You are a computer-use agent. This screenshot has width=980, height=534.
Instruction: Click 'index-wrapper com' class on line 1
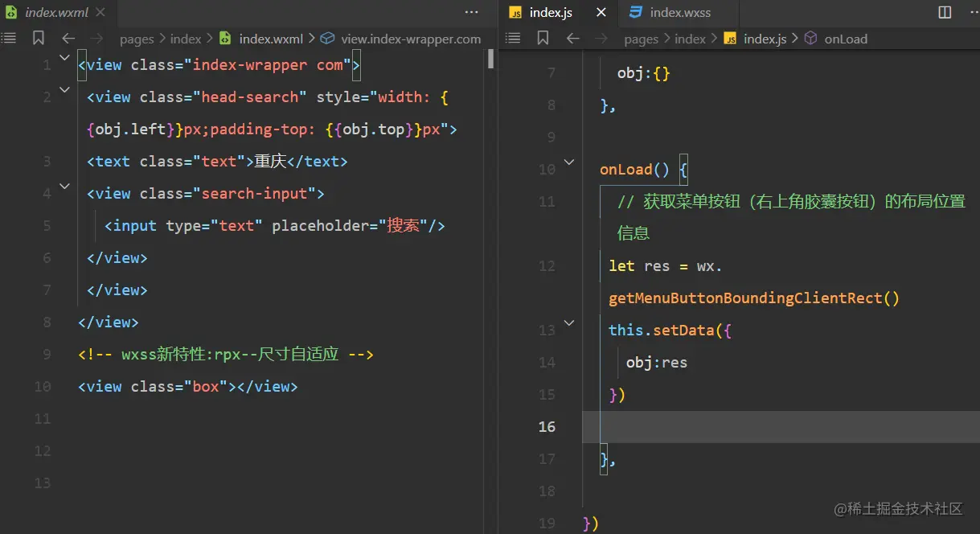click(x=268, y=65)
